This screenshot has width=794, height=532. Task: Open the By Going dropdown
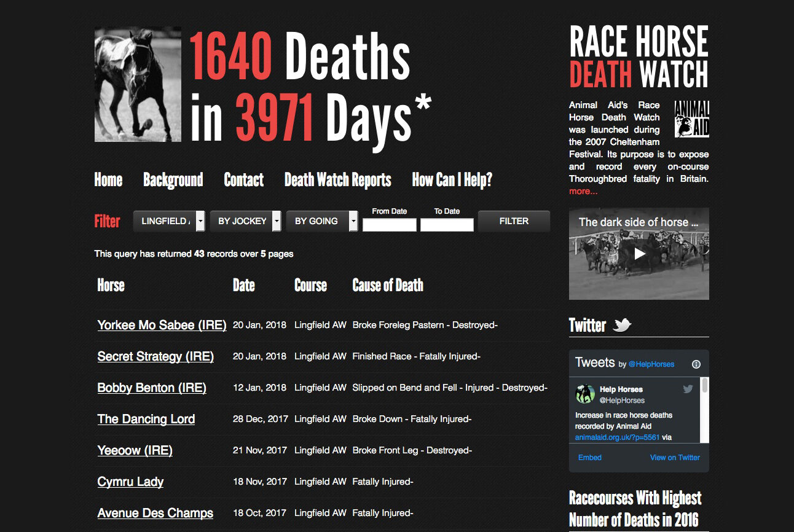coord(322,221)
